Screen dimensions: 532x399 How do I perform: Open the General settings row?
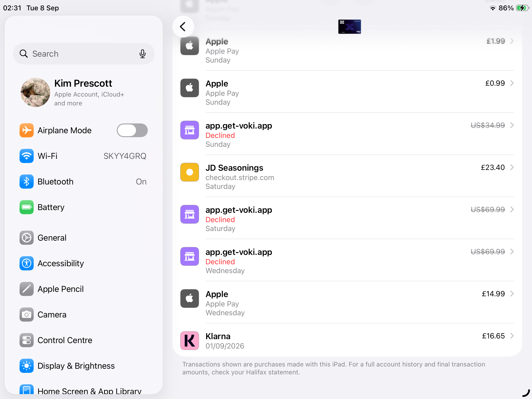click(x=84, y=238)
